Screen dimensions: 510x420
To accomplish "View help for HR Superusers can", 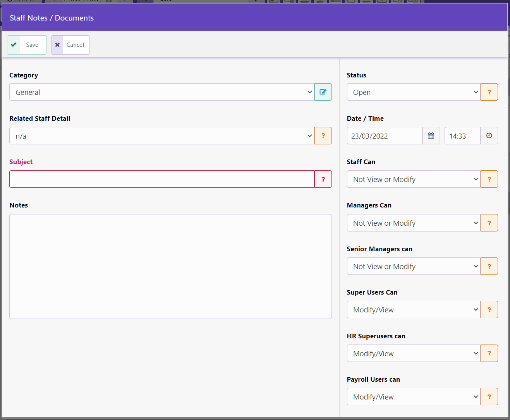I will [489, 353].
